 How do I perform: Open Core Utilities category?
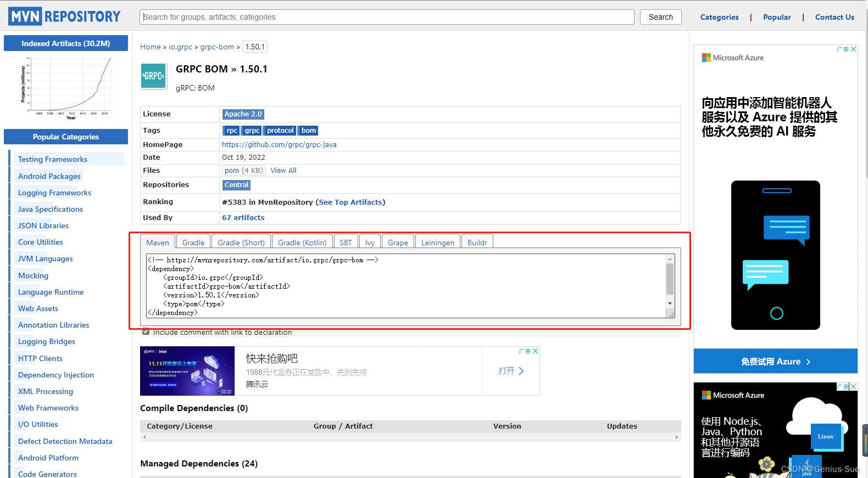[x=40, y=242]
